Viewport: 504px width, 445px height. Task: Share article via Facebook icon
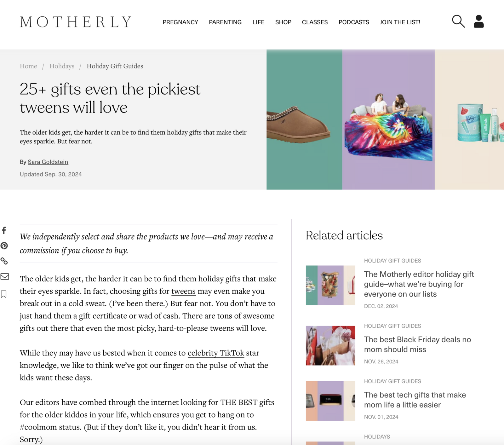(x=4, y=230)
